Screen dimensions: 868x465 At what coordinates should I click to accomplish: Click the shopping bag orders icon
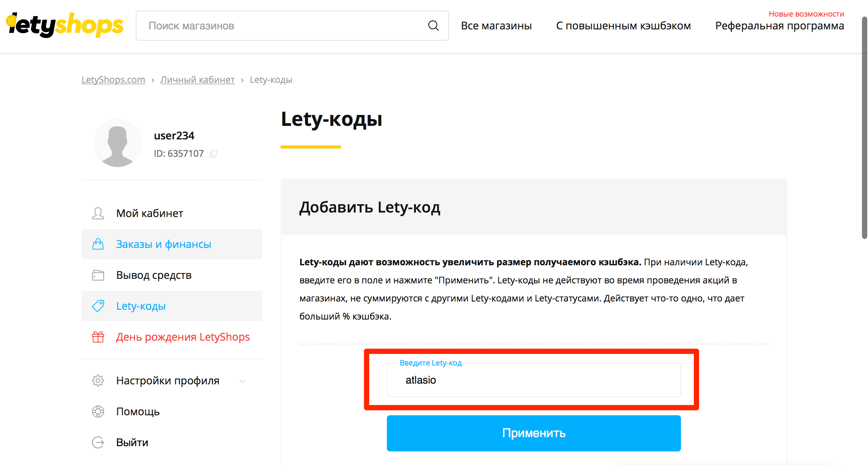pos(98,244)
